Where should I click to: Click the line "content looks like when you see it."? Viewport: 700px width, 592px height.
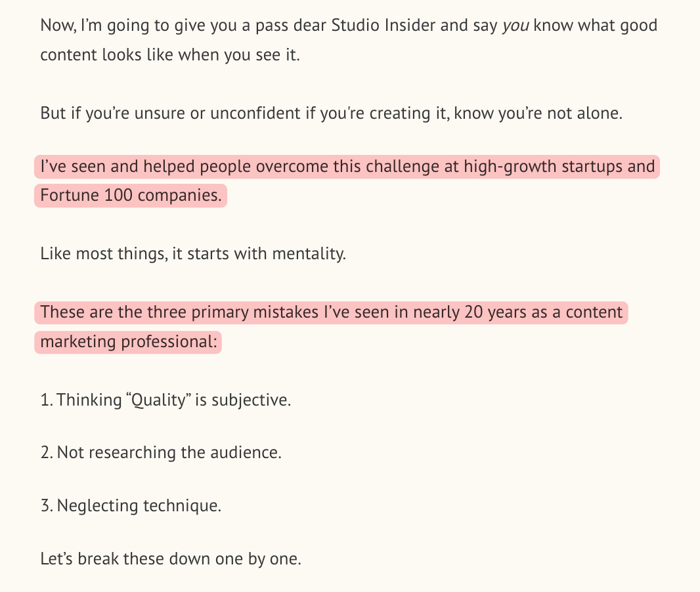pos(170,55)
